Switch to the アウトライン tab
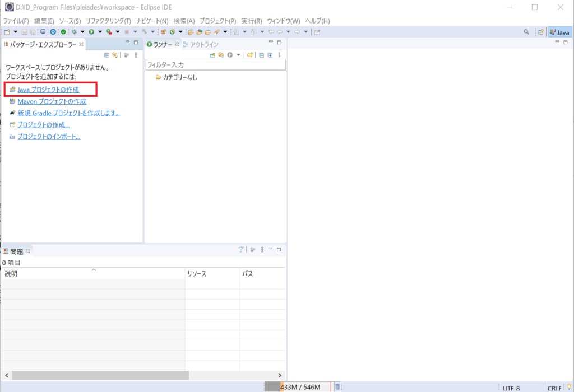 click(x=201, y=44)
